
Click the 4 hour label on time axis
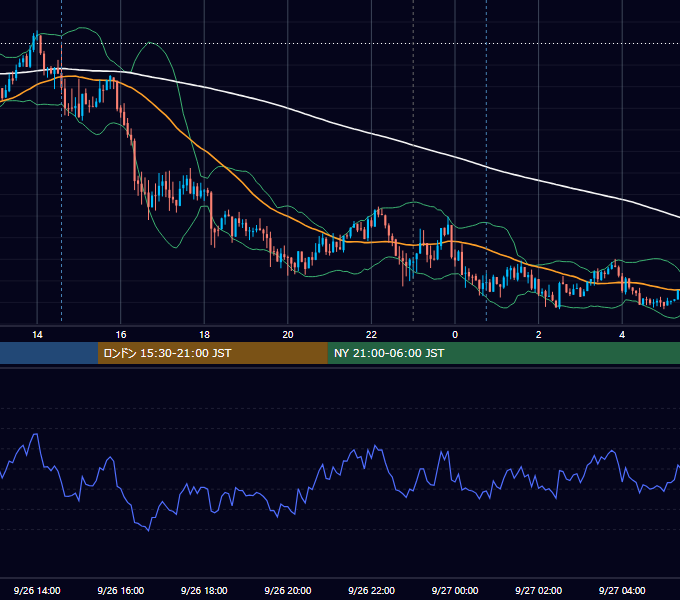pyautogui.click(x=622, y=335)
